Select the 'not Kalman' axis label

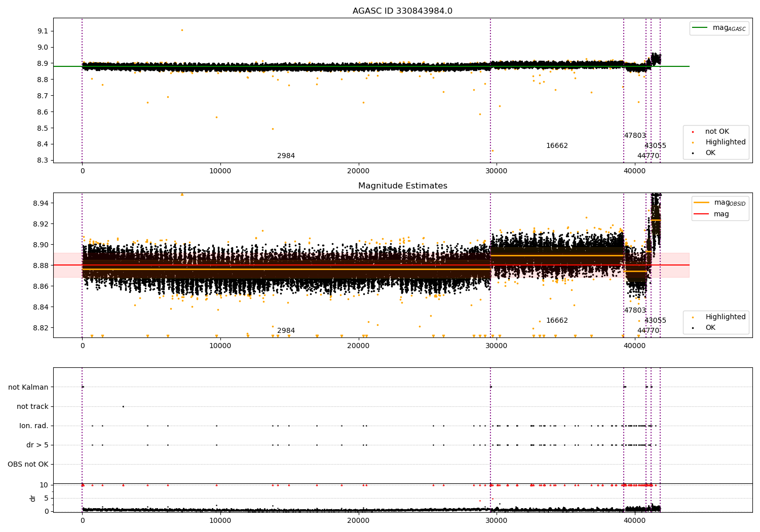coord(28,388)
